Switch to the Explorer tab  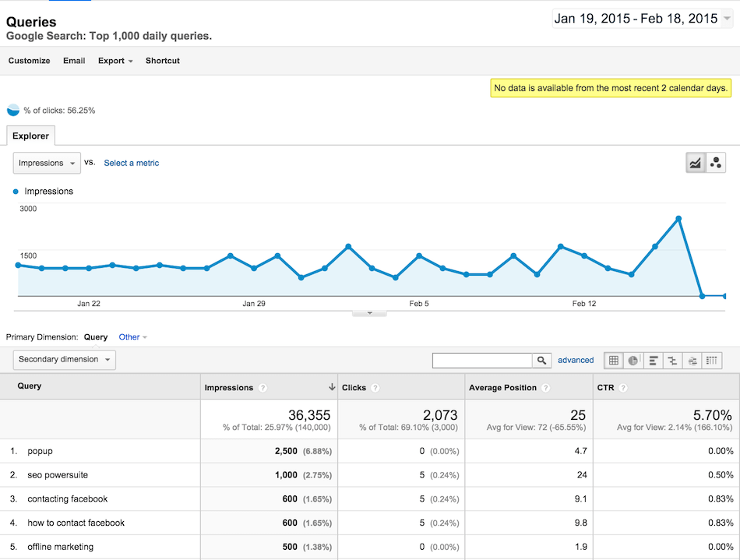(x=30, y=136)
